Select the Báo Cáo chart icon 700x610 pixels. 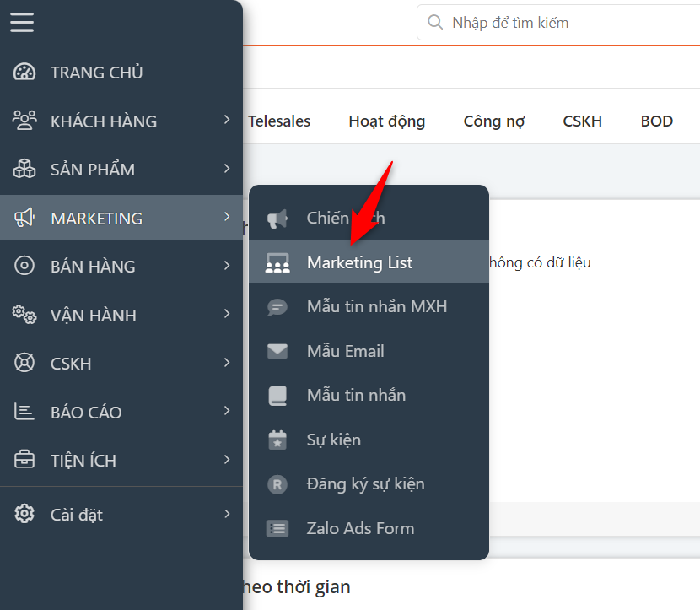[24, 412]
